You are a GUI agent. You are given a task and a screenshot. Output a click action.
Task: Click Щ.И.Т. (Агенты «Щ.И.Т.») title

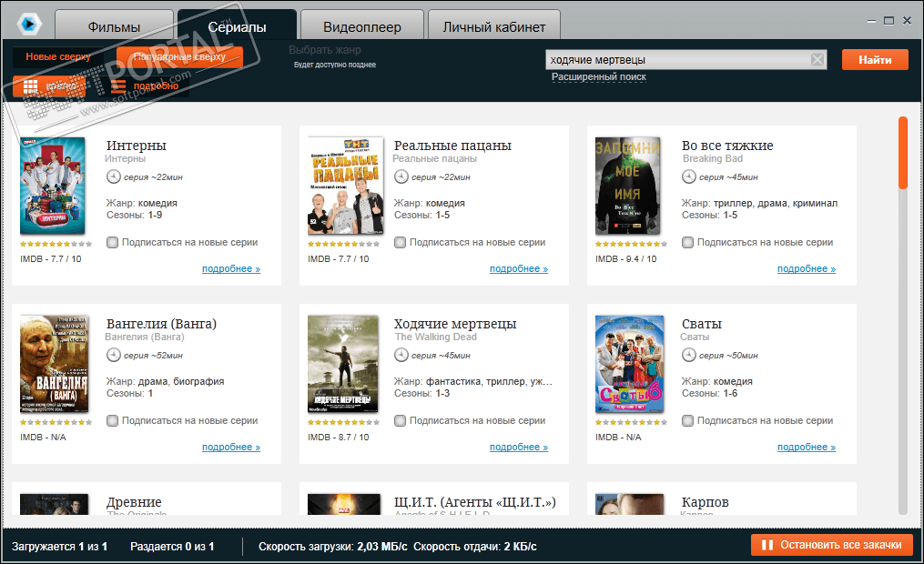point(475,502)
